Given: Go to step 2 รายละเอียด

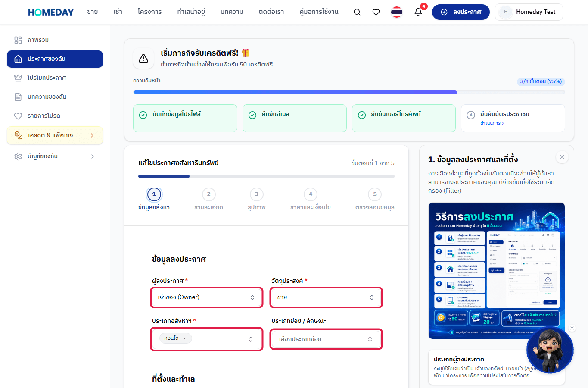Looking at the screenshot, I should pyautogui.click(x=208, y=199).
